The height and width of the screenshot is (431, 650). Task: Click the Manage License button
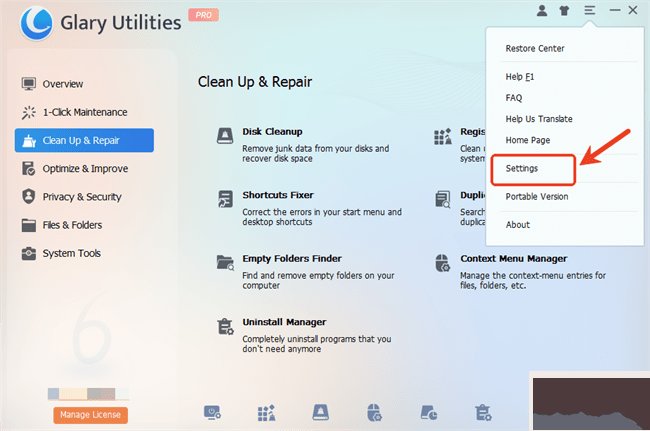[x=90, y=415]
